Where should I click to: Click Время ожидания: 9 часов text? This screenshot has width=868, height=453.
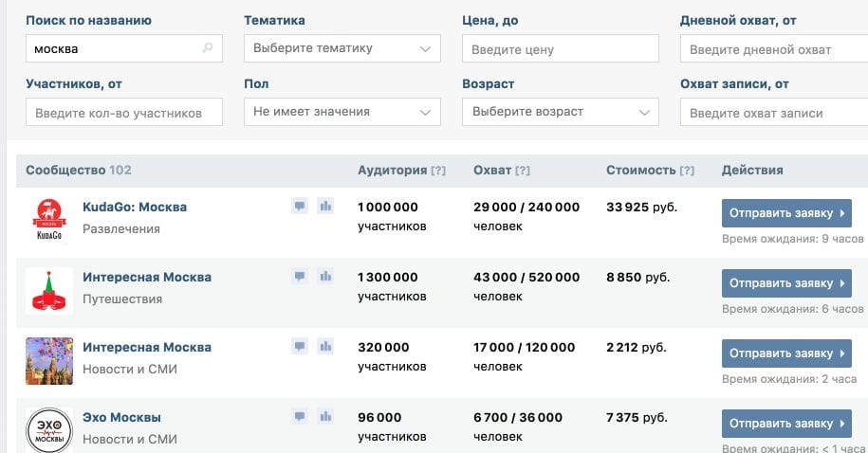(x=793, y=239)
